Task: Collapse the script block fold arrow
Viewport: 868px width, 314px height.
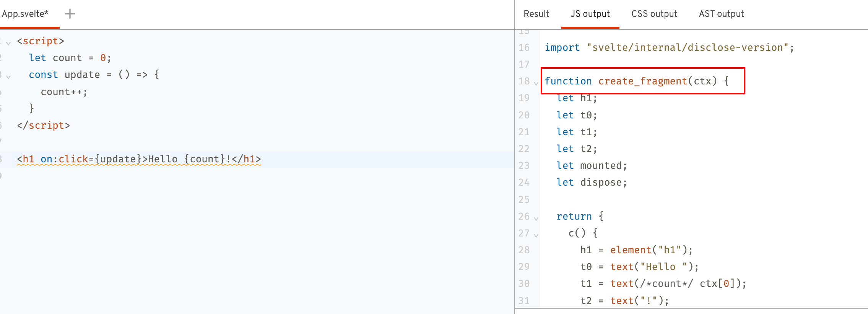Action: [x=8, y=43]
